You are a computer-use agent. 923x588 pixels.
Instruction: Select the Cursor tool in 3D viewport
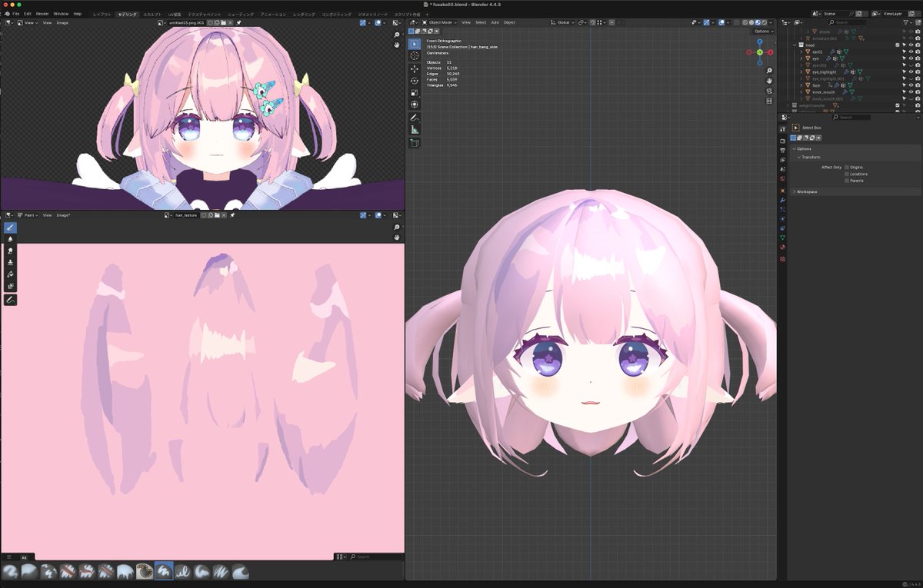415,56
